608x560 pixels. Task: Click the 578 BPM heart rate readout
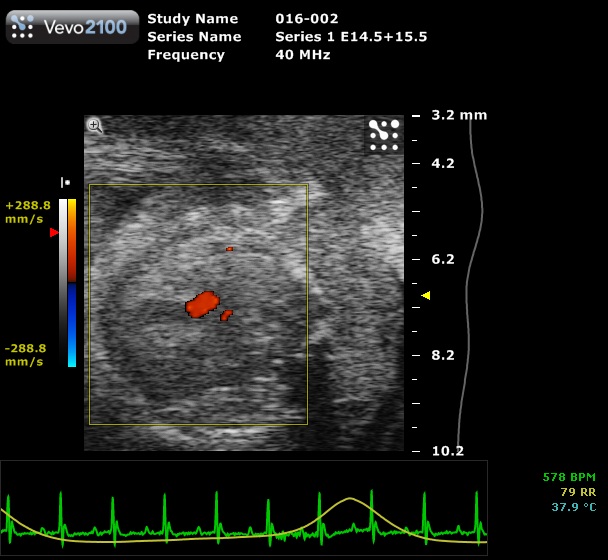tap(569, 477)
